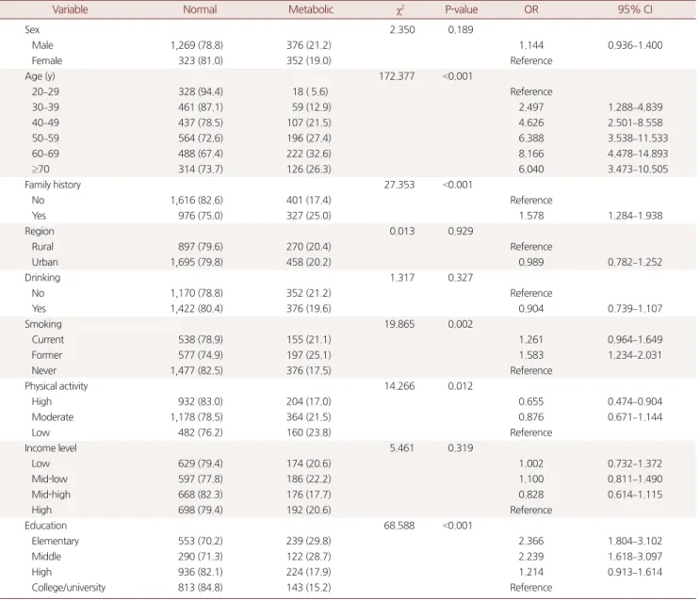
Task: Select the 'Elementary' education row
Action: [56, 541]
